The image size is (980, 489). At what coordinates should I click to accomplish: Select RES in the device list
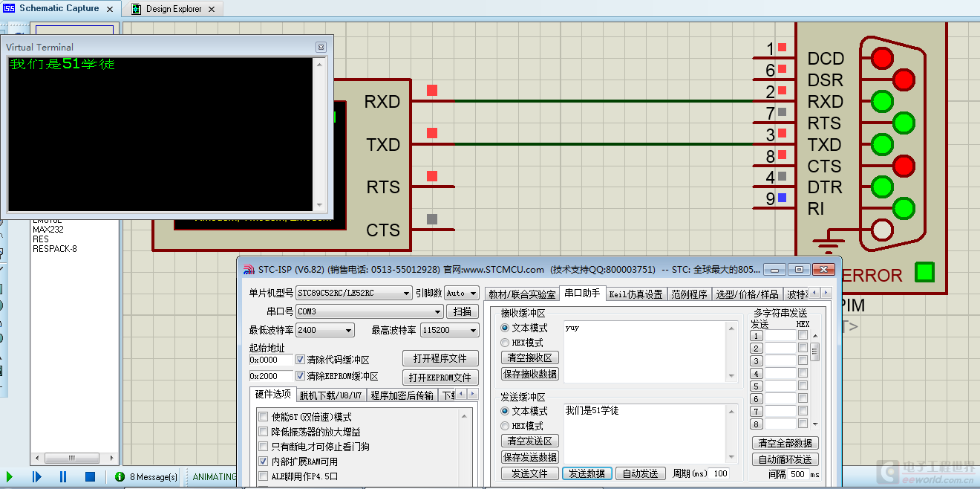tap(40, 239)
